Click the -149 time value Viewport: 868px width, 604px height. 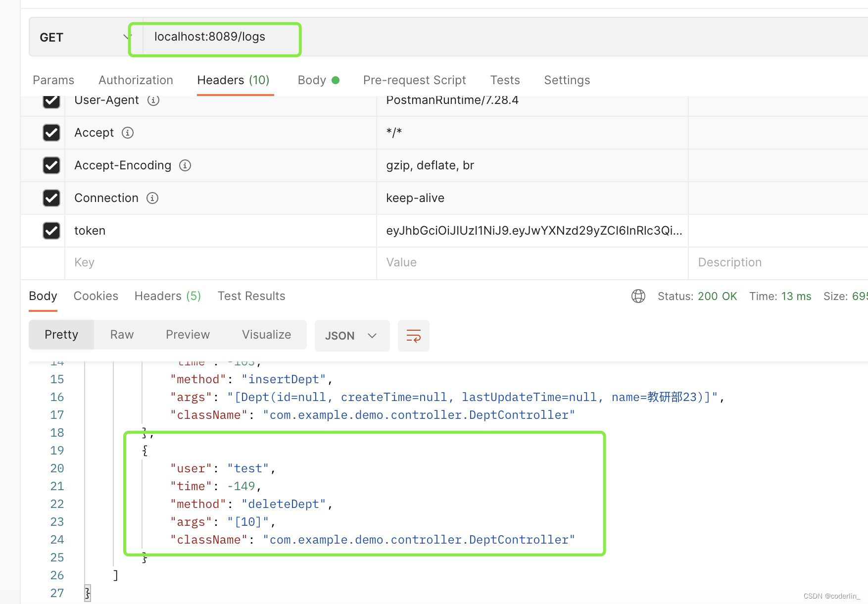[x=241, y=486]
